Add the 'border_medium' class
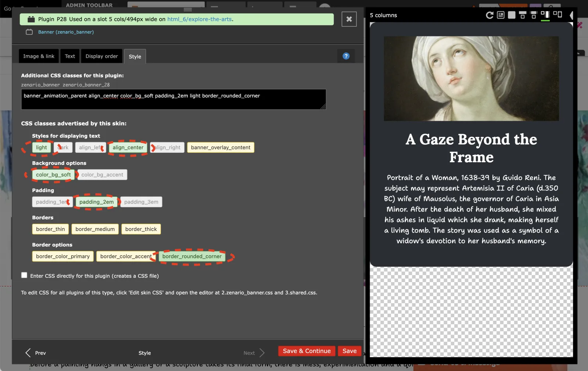The height and width of the screenshot is (371, 588). coord(95,229)
